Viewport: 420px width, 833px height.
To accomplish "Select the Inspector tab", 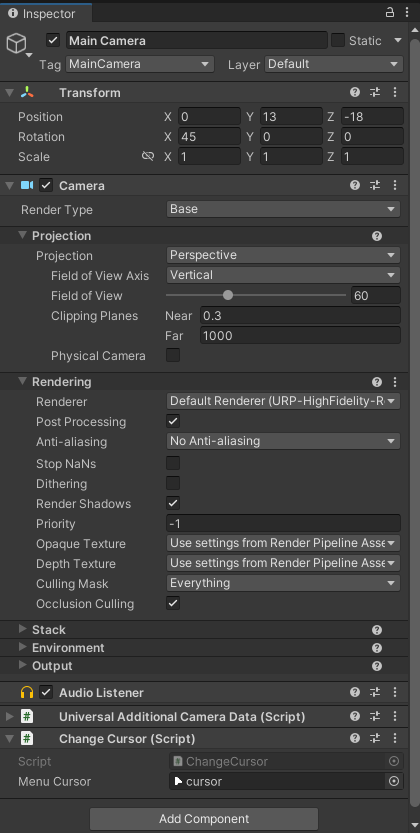I will (x=46, y=13).
